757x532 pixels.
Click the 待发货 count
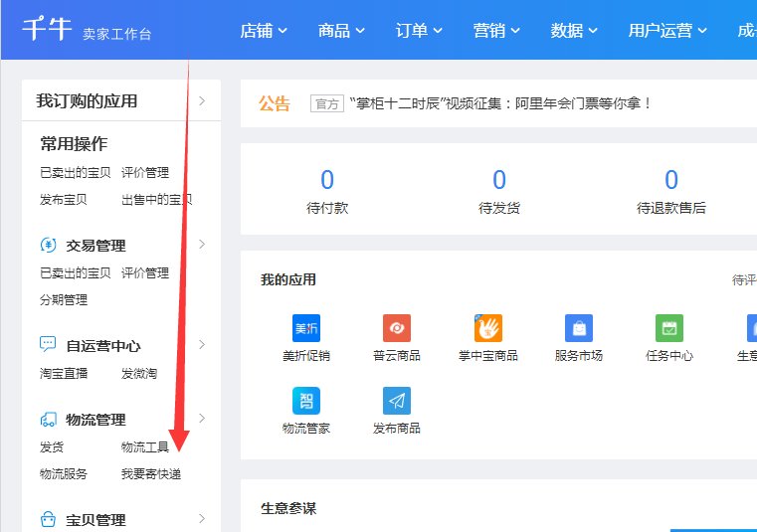(x=499, y=179)
